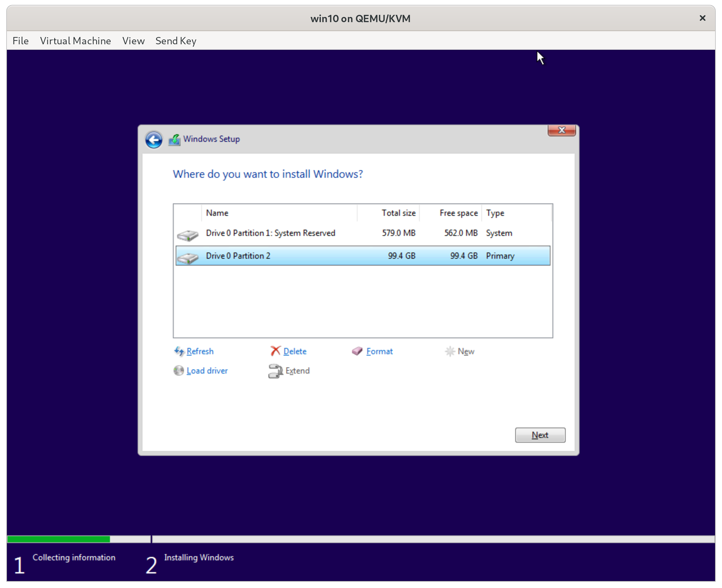
Task: Open the File menu
Action: tap(20, 41)
